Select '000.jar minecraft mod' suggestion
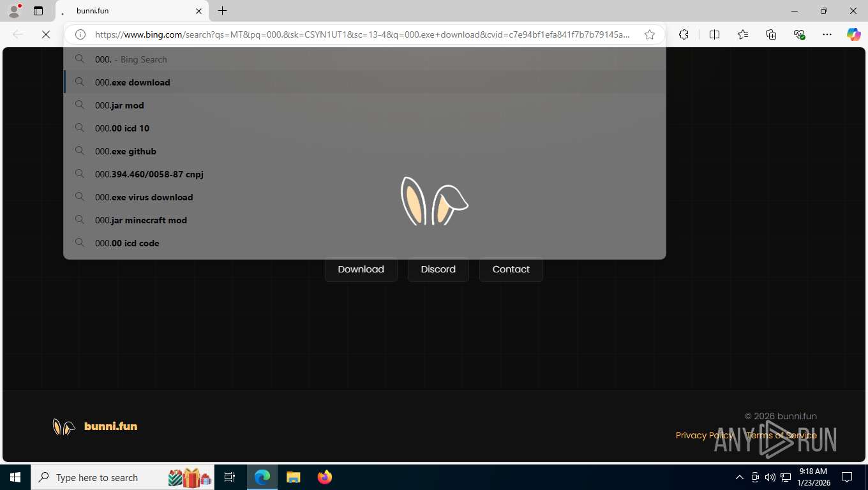868x490 pixels. (x=364, y=220)
